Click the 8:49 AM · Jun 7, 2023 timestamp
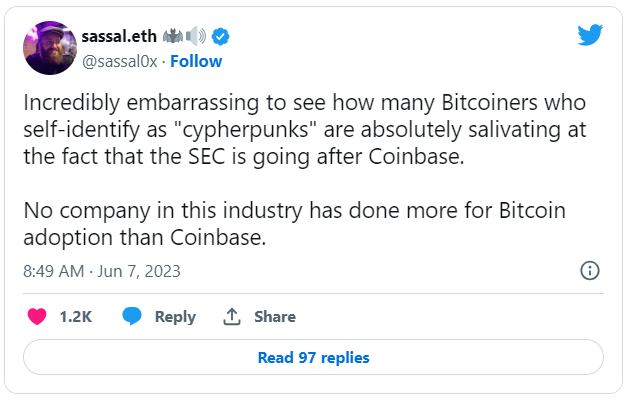The height and width of the screenshot is (400, 629). click(101, 271)
